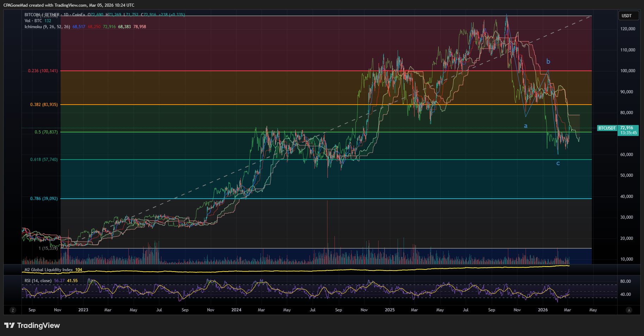Open timezone settings via the Z button

click(x=13, y=310)
